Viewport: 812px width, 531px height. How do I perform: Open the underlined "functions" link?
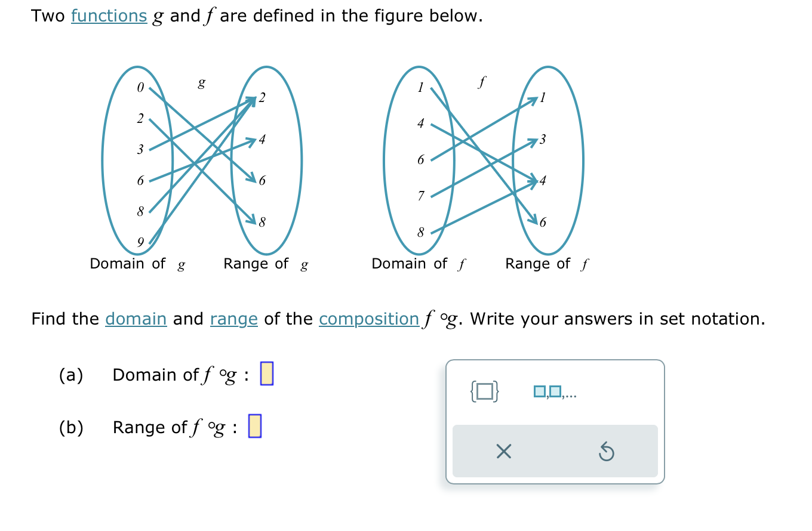[x=109, y=16]
